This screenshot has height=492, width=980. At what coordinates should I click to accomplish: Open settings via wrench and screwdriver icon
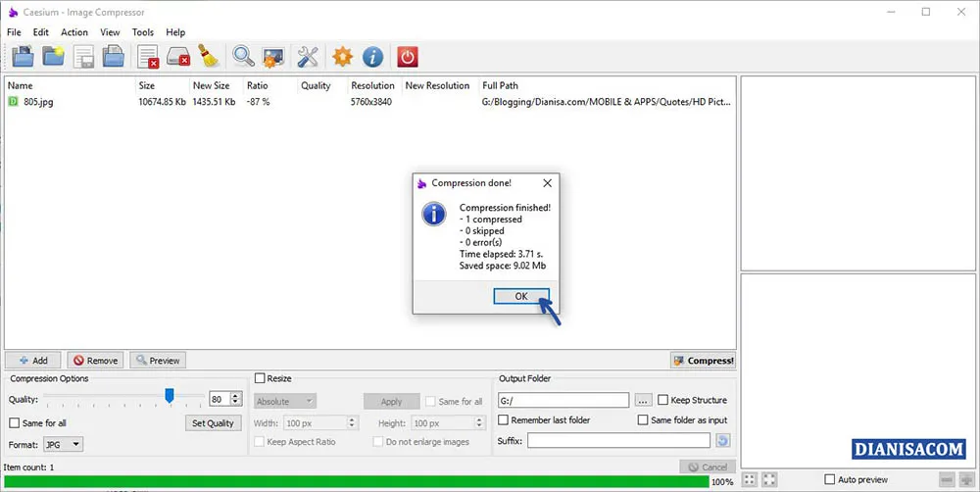(x=308, y=57)
